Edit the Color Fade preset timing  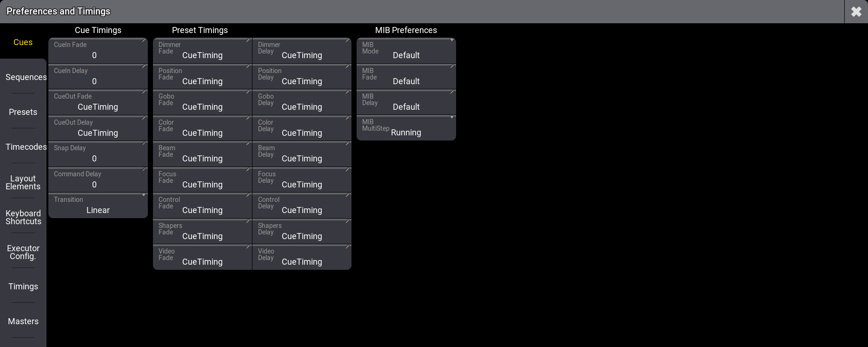(x=202, y=128)
